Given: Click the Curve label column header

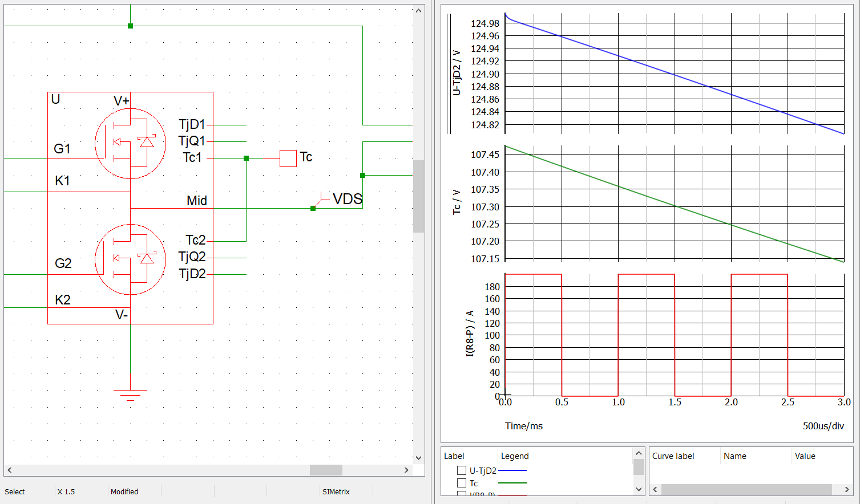Looking at the screenshot, I should 673,456.
